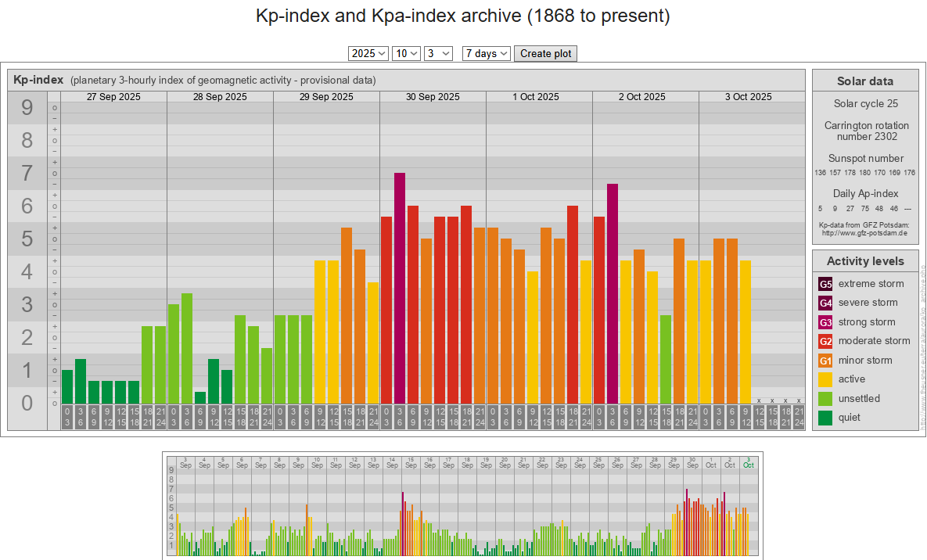Click the Sunspot number label
Image resolution: width=927 pixels, height=560 pixels.
(865, 159)
